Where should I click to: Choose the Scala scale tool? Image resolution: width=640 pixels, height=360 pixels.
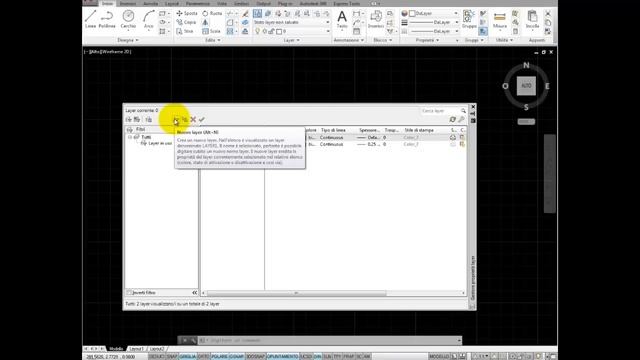click(211, 31)
